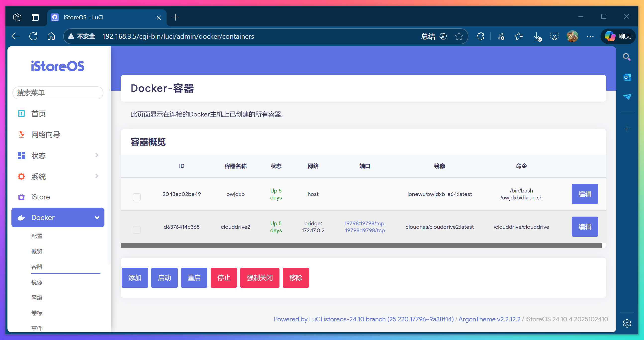
Task: Select the 镜像 menu item
Action: coord(37,282)
